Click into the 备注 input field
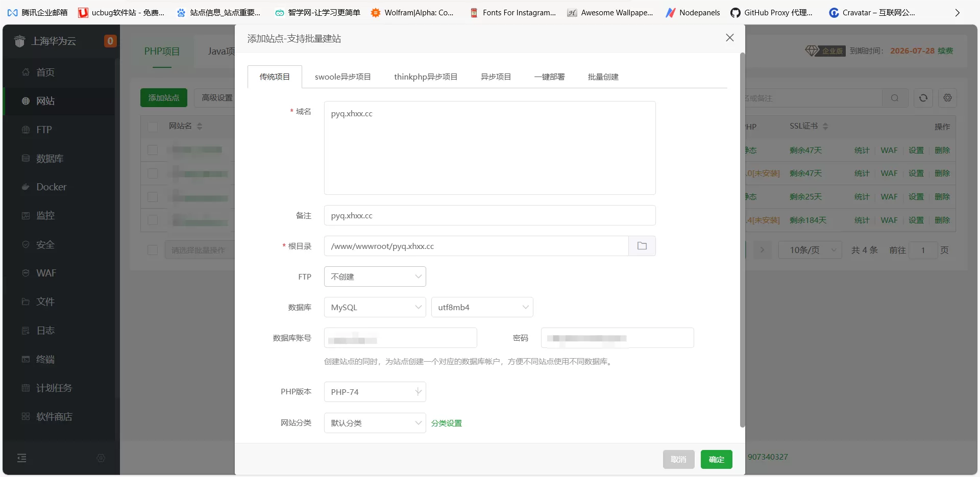 pos(489,215)
